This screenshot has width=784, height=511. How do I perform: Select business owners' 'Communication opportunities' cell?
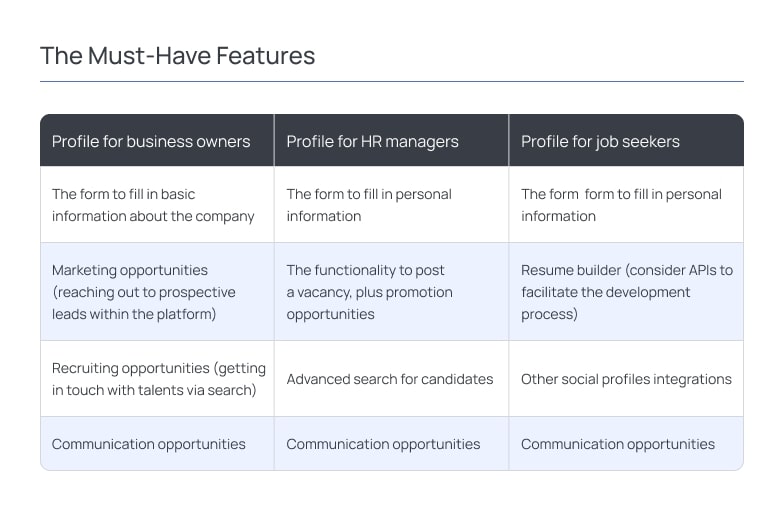[157, 444]
